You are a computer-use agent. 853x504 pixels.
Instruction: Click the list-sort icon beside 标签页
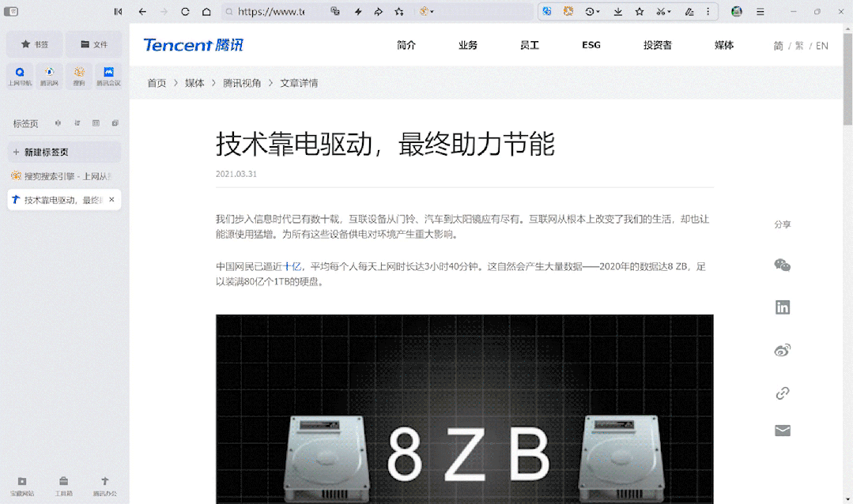pyautogui.click(x=77, y=123)
